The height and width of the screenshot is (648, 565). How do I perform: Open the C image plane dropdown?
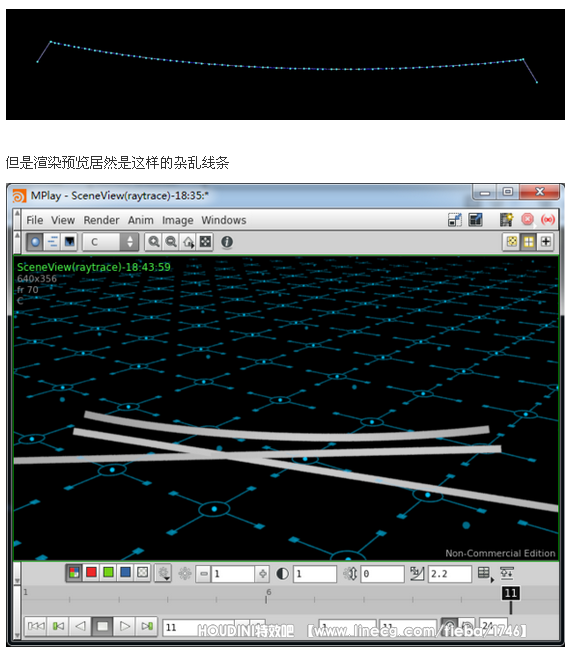110,242
